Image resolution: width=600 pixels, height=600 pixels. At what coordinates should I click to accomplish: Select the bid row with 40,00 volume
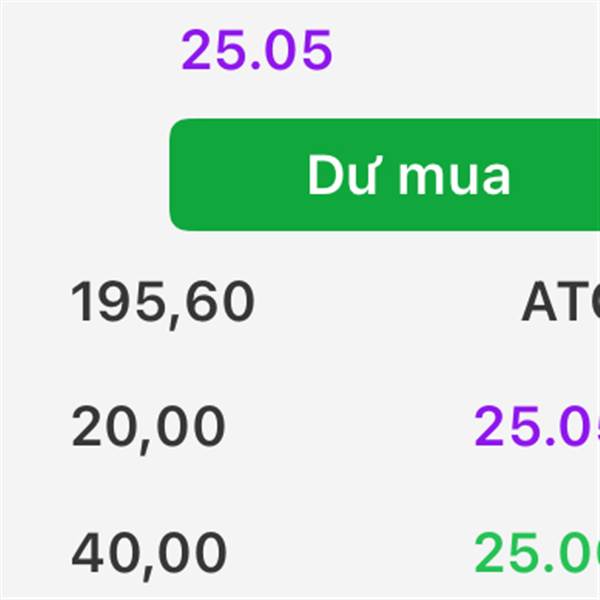[336, 554]
